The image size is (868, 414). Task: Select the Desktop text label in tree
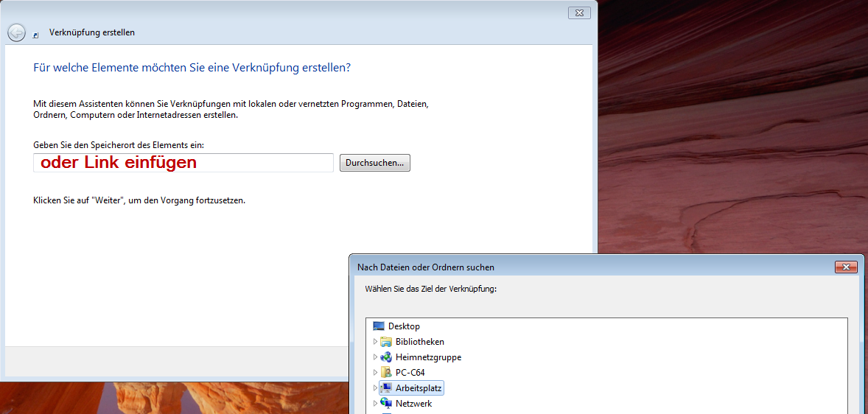tap(404, 326)
